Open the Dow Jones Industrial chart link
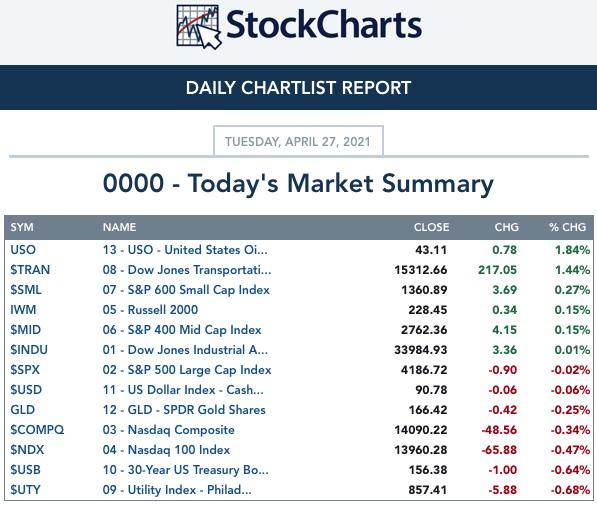 click(x=185, y=350)
